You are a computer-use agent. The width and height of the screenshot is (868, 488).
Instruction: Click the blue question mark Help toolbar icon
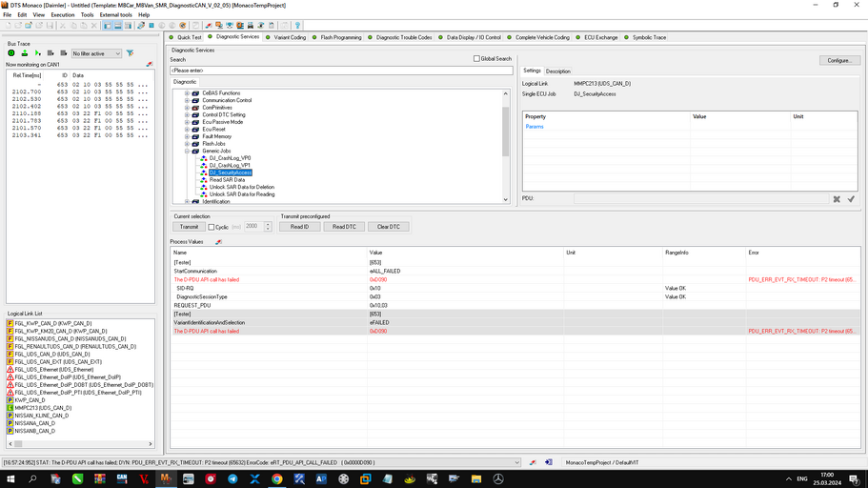(x=297, y=26)
